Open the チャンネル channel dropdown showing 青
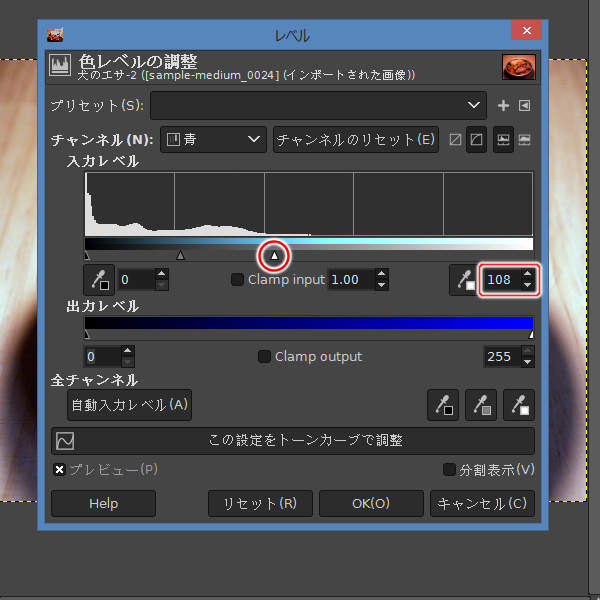Image resolution: width=600 pixels, height=600 pixels. pos(213,139)
